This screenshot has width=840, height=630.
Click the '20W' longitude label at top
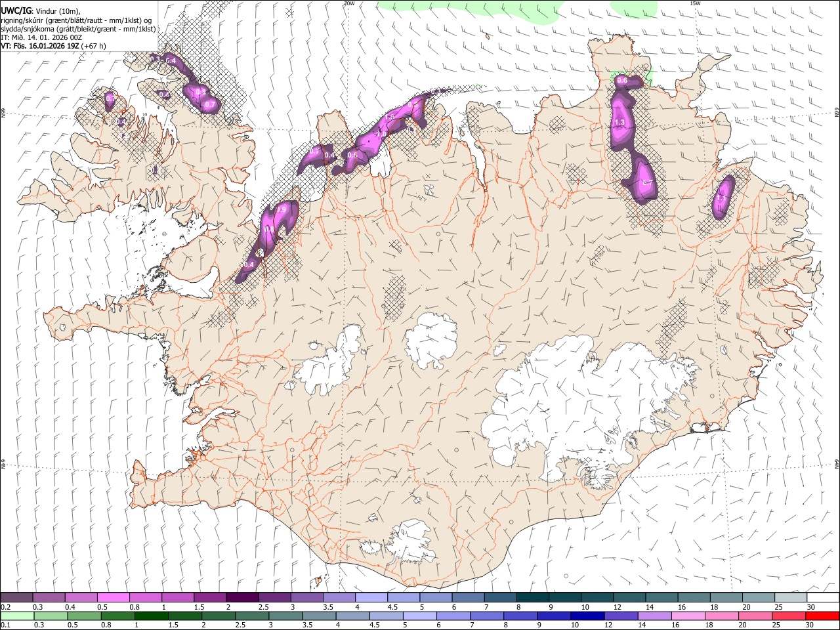click(349, 3)
